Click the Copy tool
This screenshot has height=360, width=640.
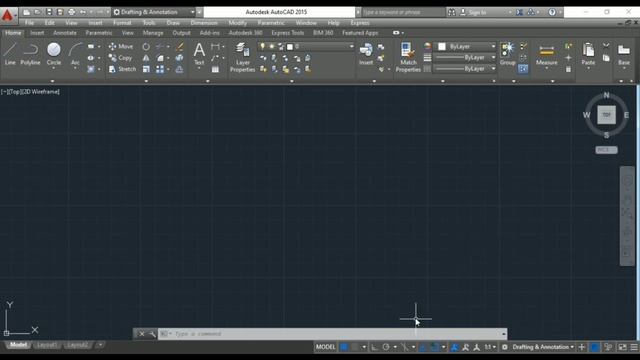tap(120, 58)
